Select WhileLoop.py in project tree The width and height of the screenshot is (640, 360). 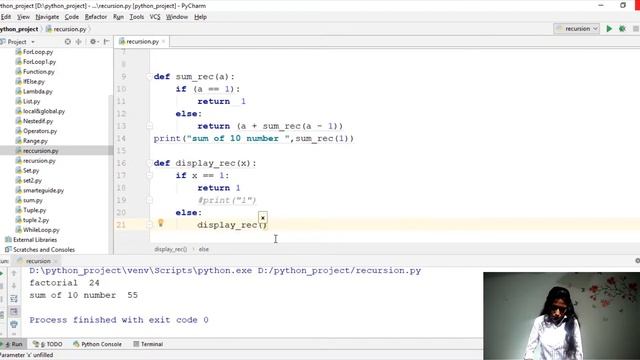pyautogui.click(x=37, y=230)
